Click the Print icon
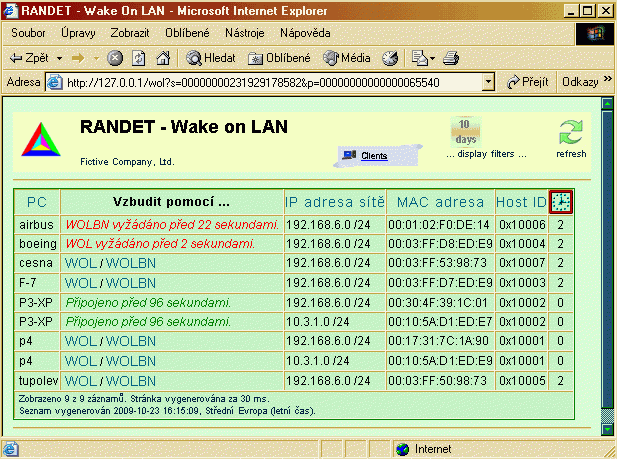Screen dimensions: 617x459 pos(451,58)
